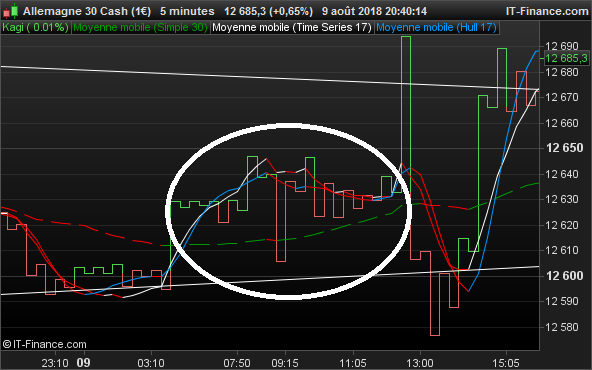
Task: Click the bold 12 650 price axis label
Action: [564, 148]
